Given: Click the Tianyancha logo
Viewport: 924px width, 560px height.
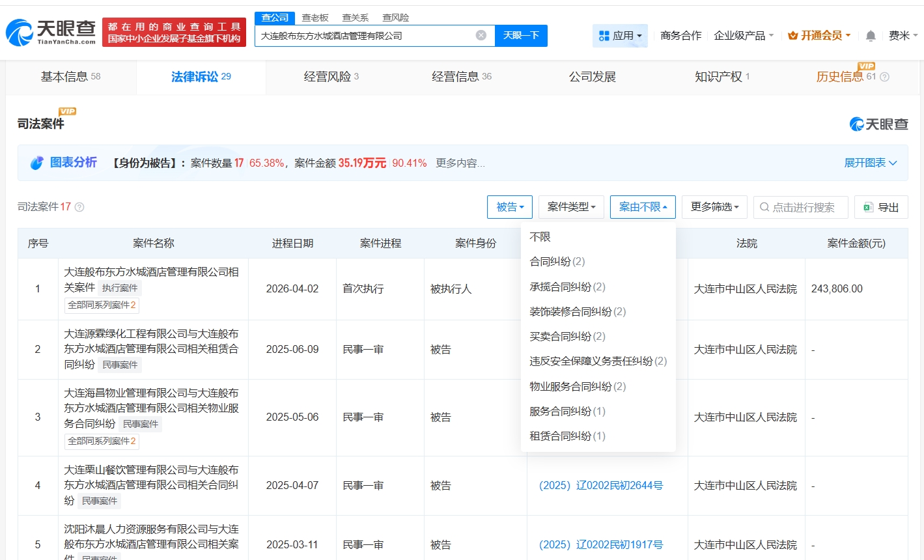Looking at the screenshot, I should click(x=51, y=32).
